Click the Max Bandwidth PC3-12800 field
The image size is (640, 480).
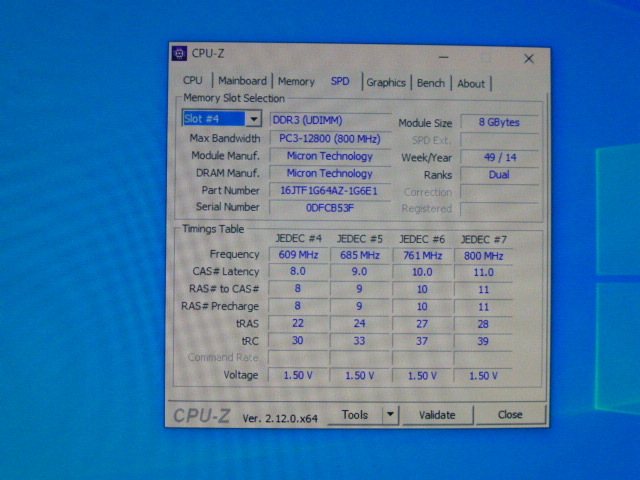[x=329, y=138]
